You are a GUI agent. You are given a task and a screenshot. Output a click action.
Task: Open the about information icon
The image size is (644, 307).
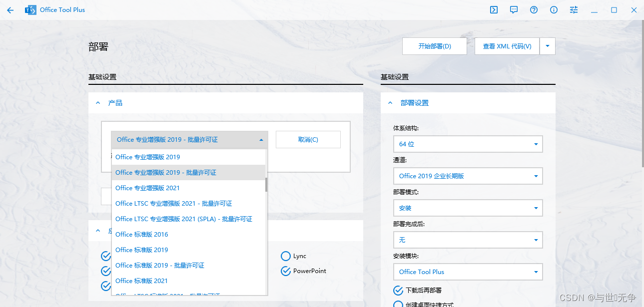click(554, 9)
